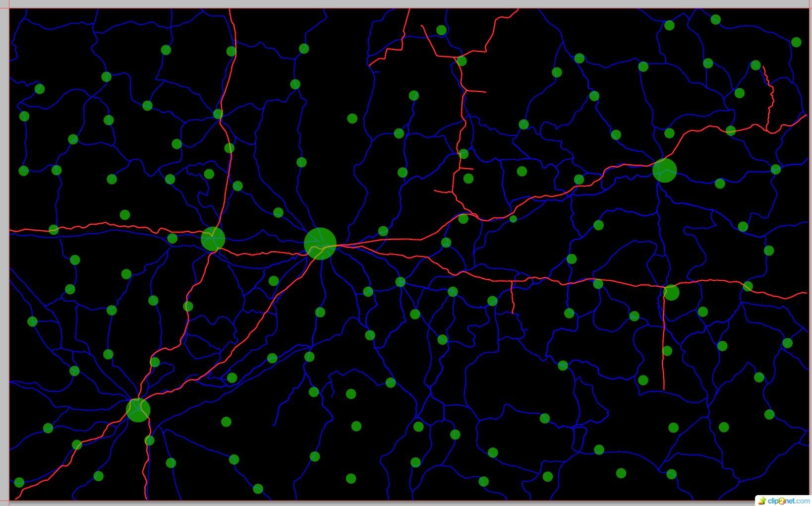Select the easternmost green dot on the lower red road
The height and width of the screenshot is (506, 812).
pyautogui.click(x=748, y=286)
